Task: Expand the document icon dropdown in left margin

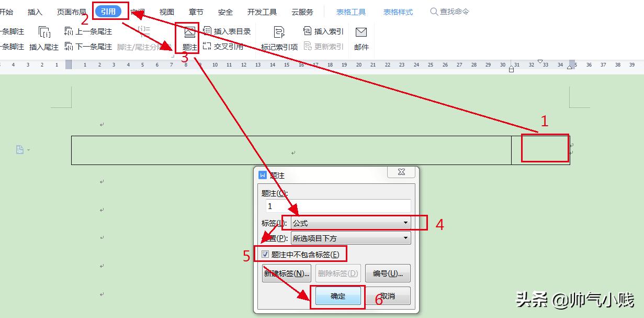Action: pos(28,149)
